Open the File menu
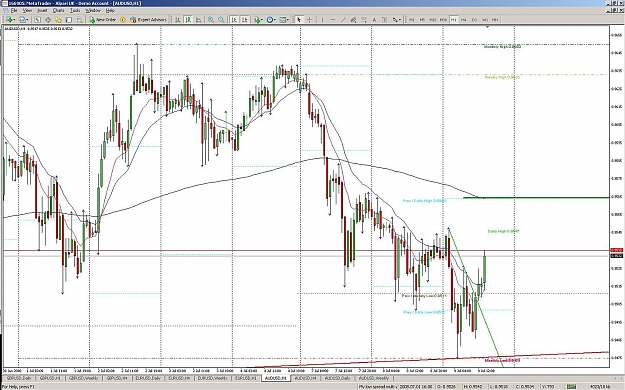The image size is (625, 390). pyautogui.click(x=13, y=10)
